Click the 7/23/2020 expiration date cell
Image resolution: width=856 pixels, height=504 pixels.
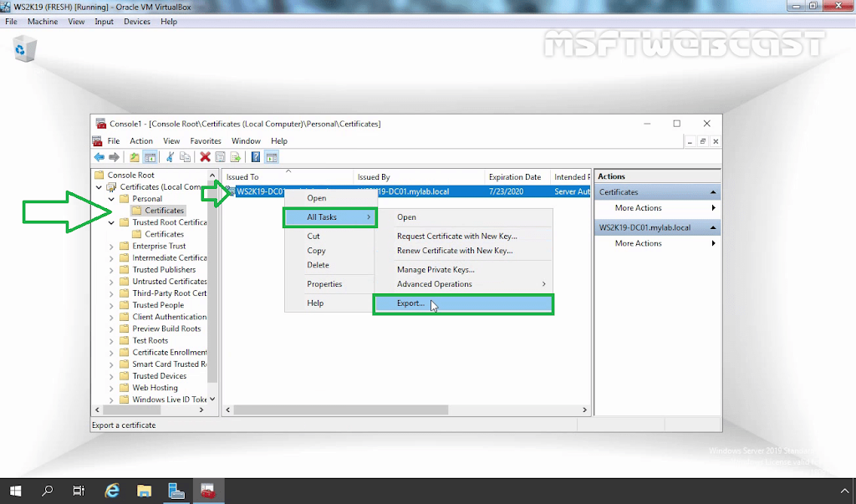(506, 191)
